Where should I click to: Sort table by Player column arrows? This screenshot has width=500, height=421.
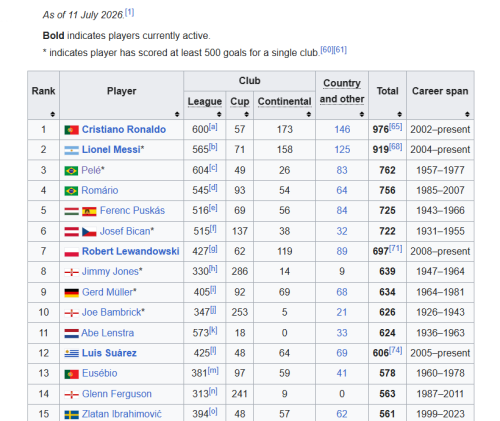[177, 114]
